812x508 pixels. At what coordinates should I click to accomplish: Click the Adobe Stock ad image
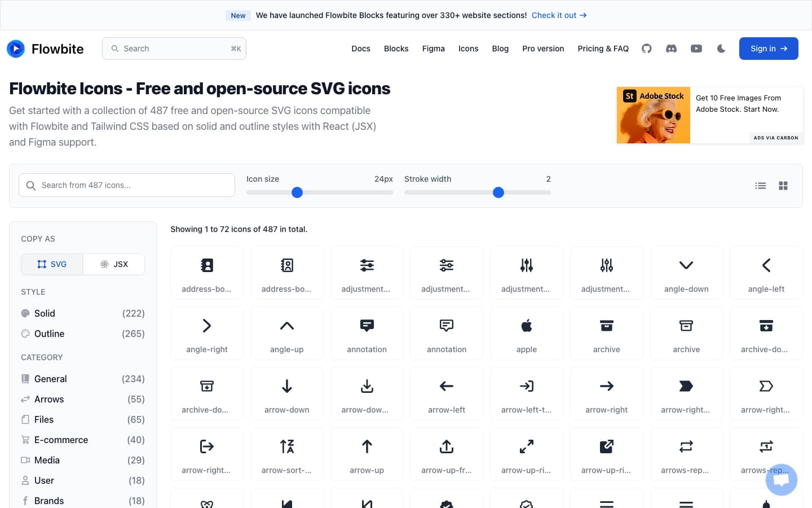click(x=654, y=115)
